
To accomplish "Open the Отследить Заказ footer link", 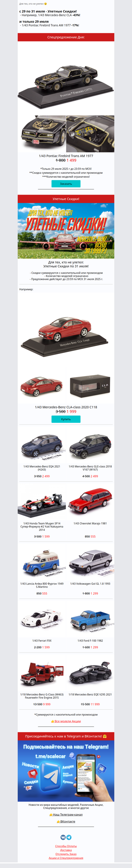I will [x=66, y=854].
